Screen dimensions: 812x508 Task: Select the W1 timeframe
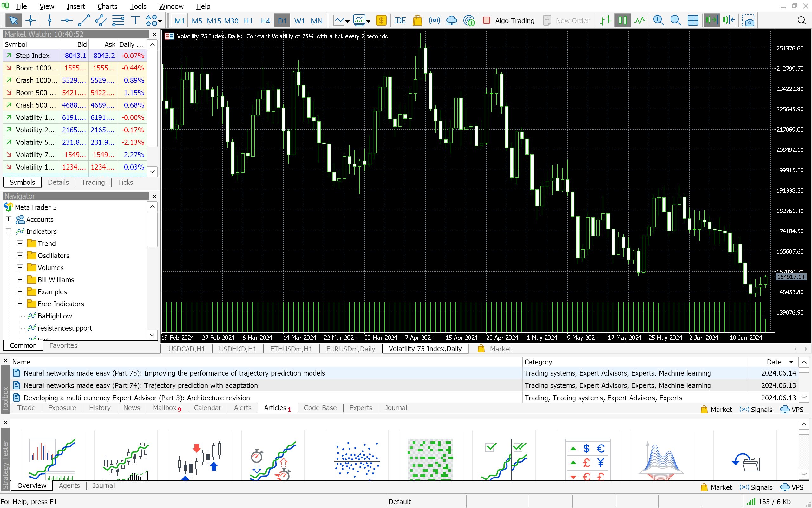click(x=299, y=21)
